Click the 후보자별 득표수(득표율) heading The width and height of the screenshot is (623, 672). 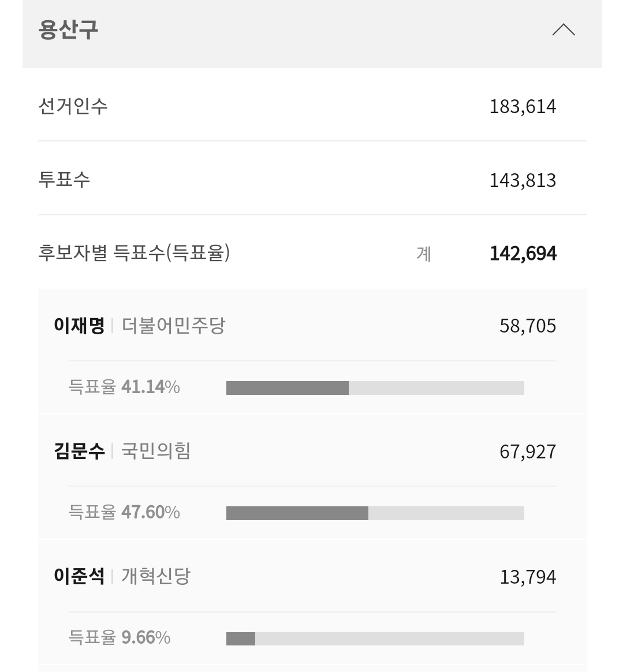(134, 253)
